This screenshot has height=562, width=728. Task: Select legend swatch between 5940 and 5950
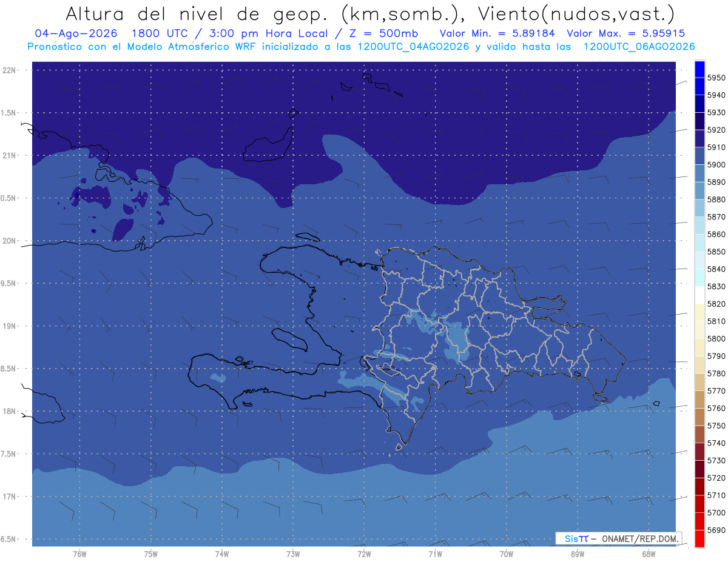[699, 87]
